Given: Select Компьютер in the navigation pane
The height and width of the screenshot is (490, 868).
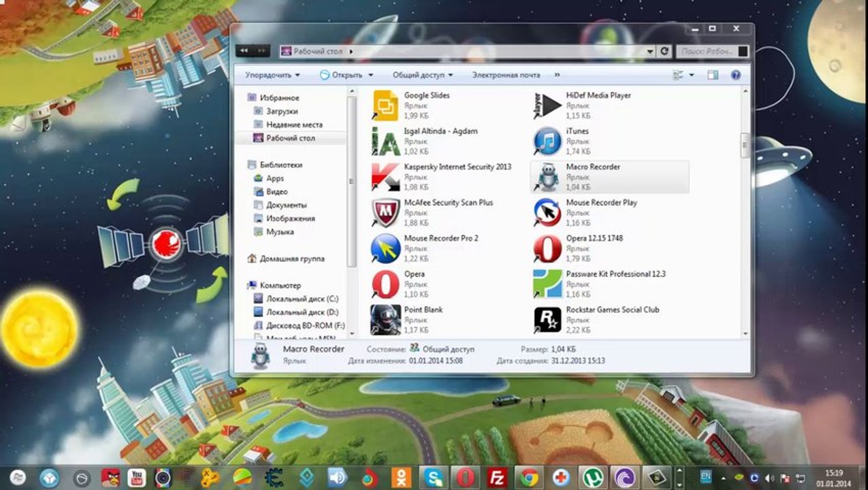Looking at the screenshot, I should (x=274, y=286).
